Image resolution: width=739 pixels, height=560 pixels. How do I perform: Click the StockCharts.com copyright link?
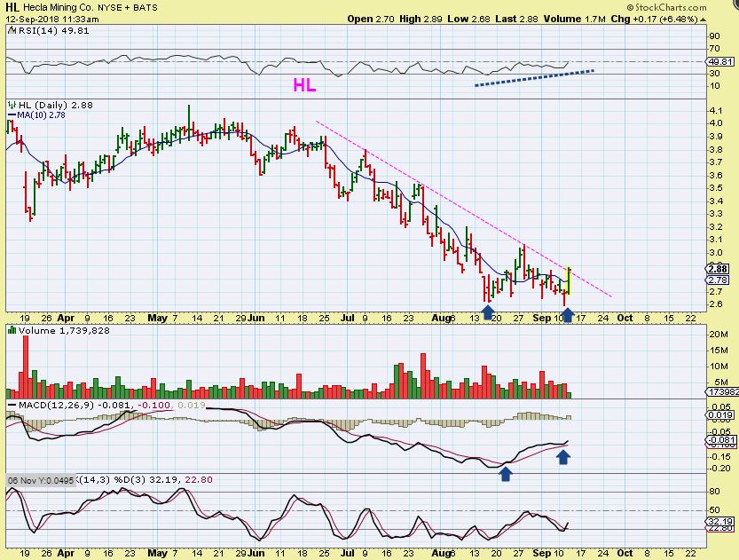[x=667, y=7]
